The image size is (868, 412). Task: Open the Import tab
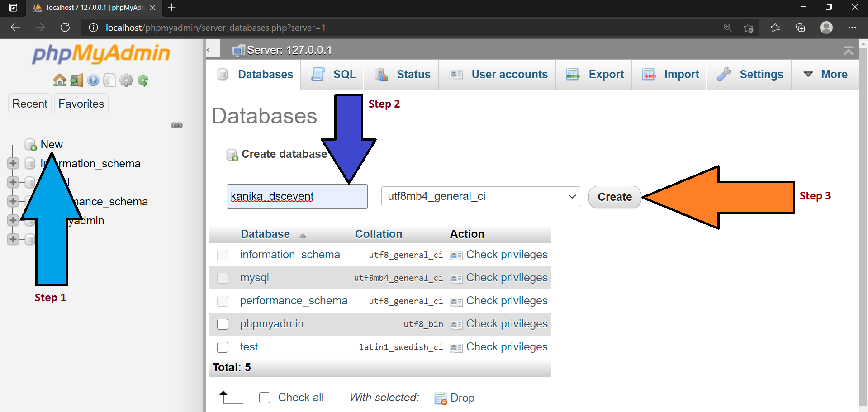(x=670, y=75)
